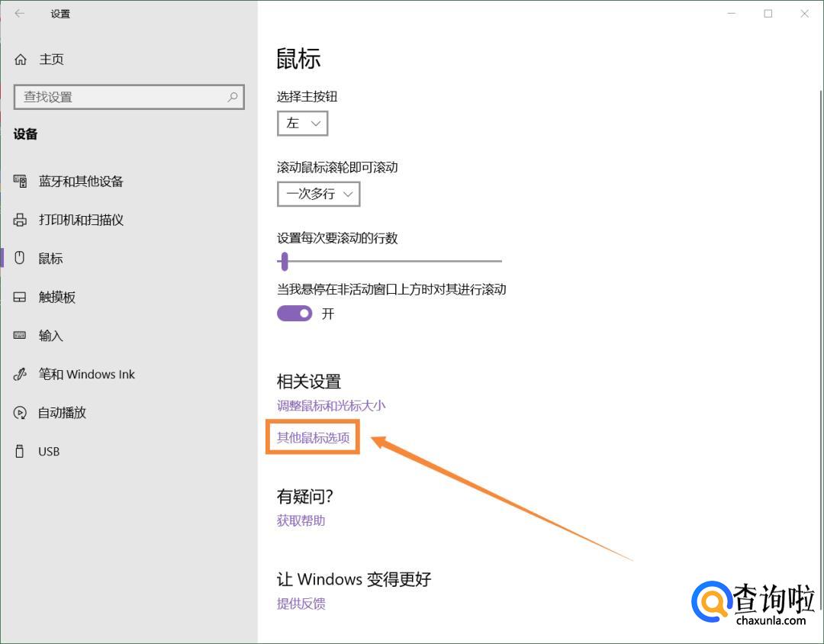The height and width of the screenshot is (644, 824).
Task: Open the 选择主按钮 dropdown showing 左
Action: (x=302, y=124)
